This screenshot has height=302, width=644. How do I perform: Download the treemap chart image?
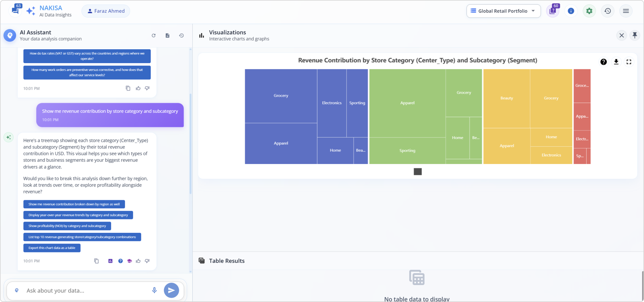coord(616,62)
